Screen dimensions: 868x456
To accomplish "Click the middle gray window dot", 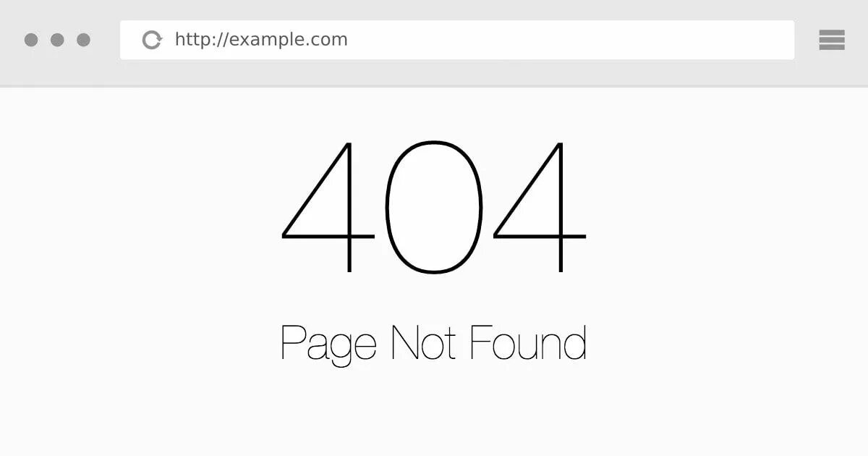I will (x=57, y=40).
